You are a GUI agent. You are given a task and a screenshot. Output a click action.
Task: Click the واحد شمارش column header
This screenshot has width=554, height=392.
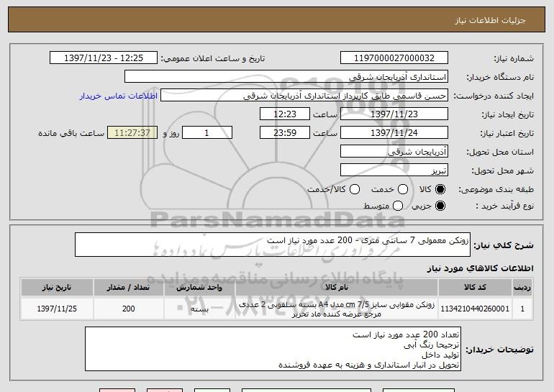199,288
